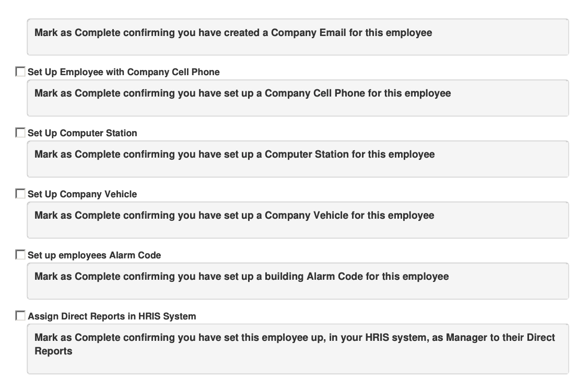
Task: Click 'Direct' at end of HRIS description line
Action: 541,337
